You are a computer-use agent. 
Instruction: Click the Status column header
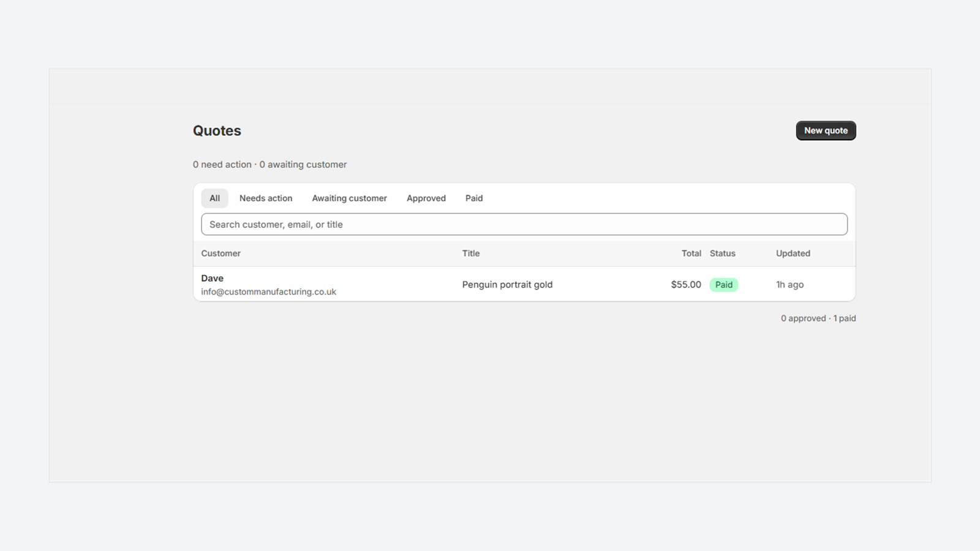(723, 253)
